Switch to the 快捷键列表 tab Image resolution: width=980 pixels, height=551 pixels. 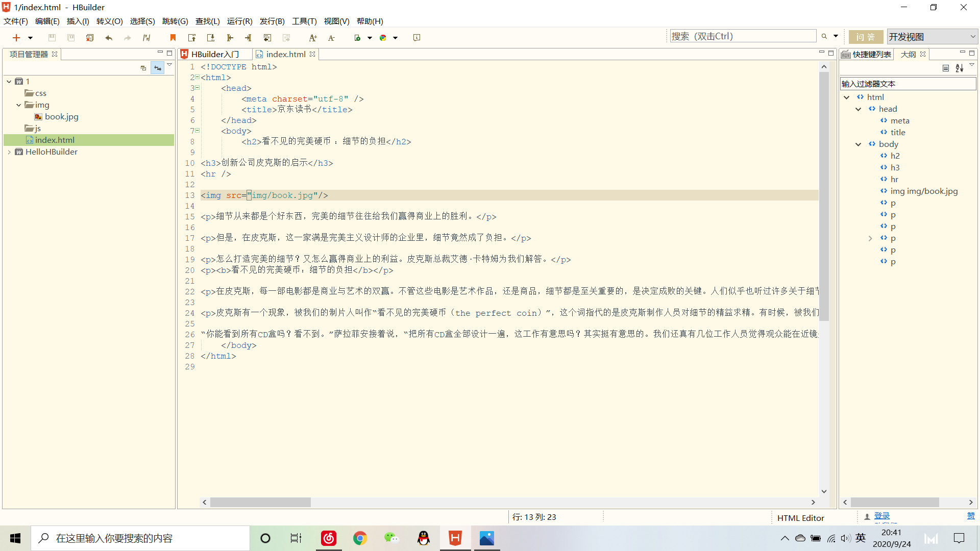point(867,54)
